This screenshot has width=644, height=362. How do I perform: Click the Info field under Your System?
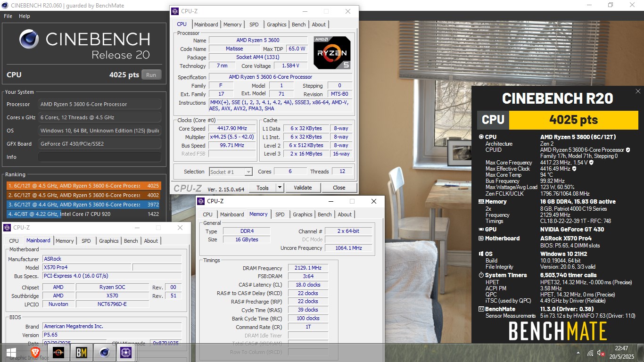pos(99,157)
